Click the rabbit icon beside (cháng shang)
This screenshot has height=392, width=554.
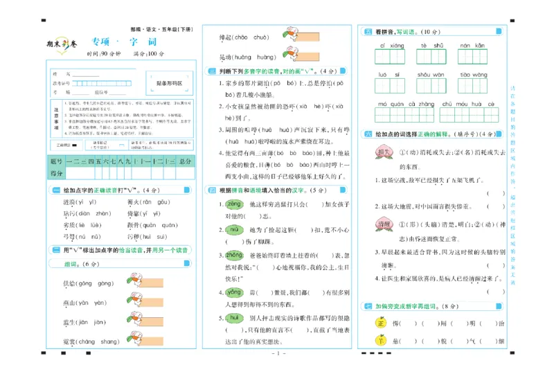(134, 338)
